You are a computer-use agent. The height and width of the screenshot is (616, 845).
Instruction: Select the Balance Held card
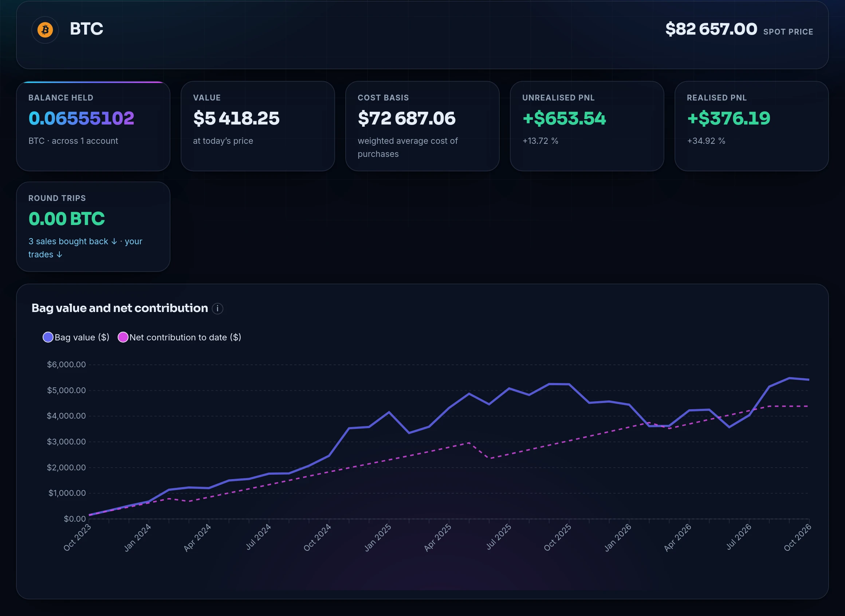pyautogui.click(x=93, y=126)
